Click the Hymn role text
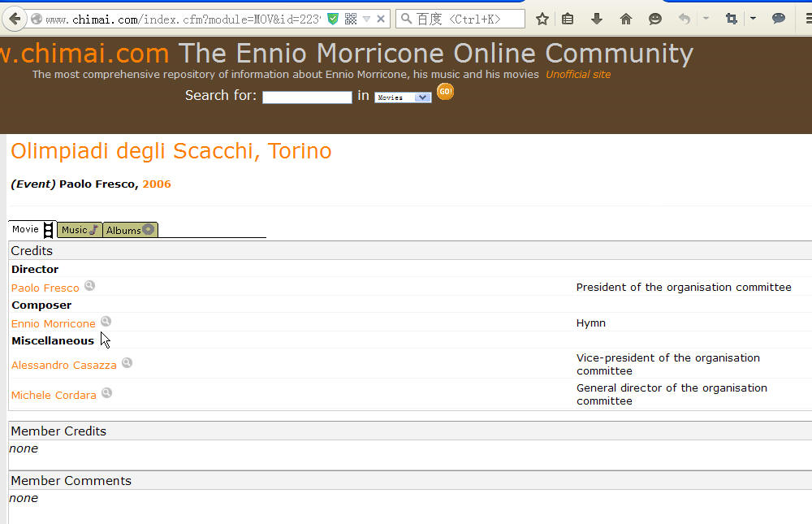The height and width of the screenshot is (524, 812). click(x=591, y=323)
